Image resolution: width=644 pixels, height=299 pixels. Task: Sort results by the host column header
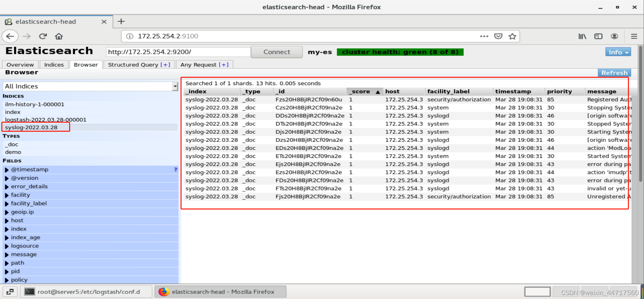[x=404, y=92]
